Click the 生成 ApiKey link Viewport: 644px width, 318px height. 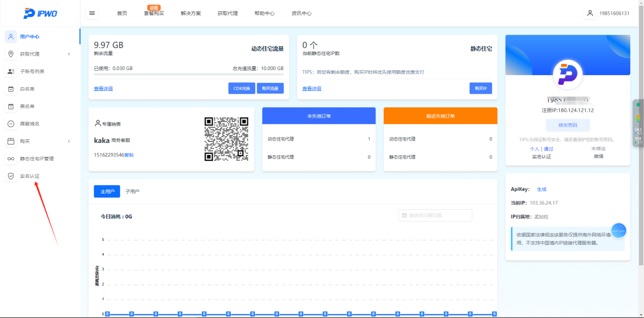click(x=541, y=189)
